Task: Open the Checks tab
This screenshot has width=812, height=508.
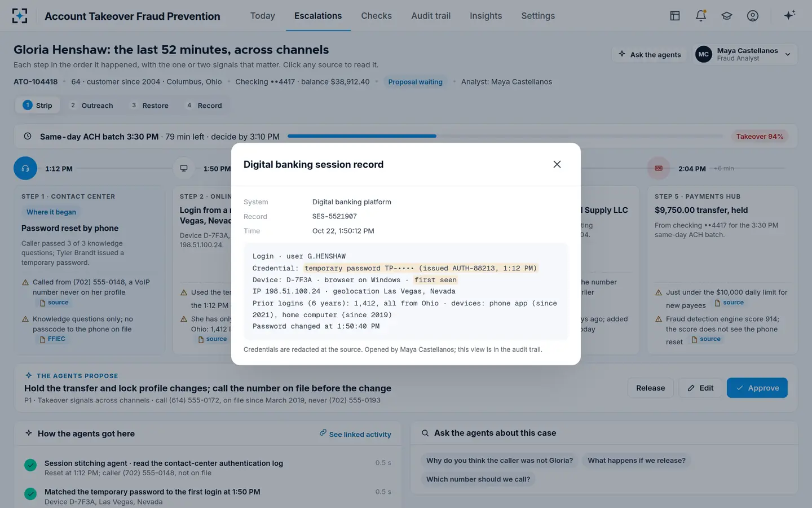Action: pos(376,16)
